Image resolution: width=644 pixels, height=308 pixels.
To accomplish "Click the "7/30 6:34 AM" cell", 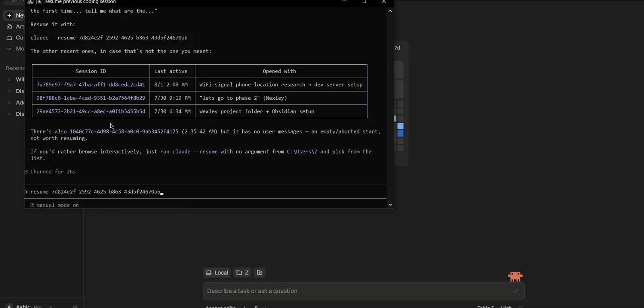I will click(x=172, y=111).
